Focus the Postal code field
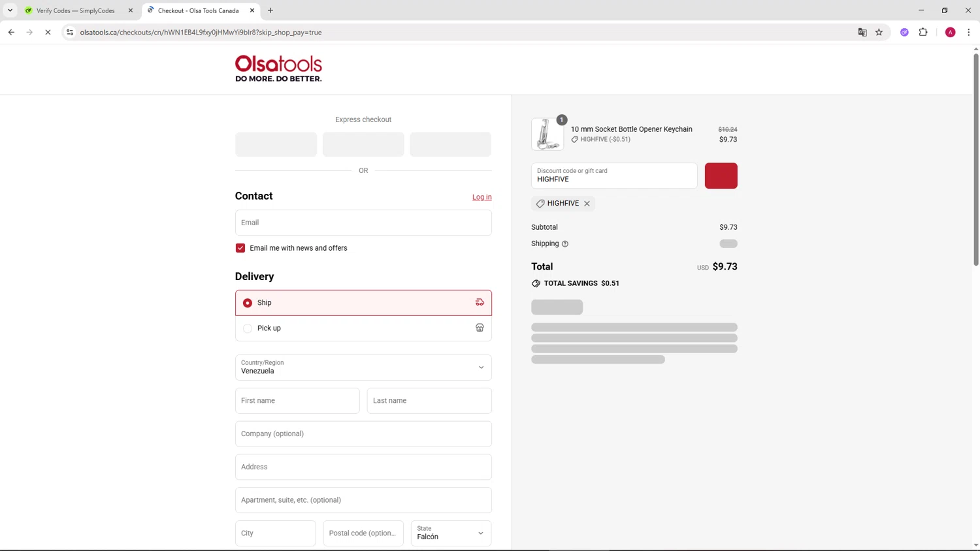Screen dimensions: 980x551 click(x=363, y=533)
